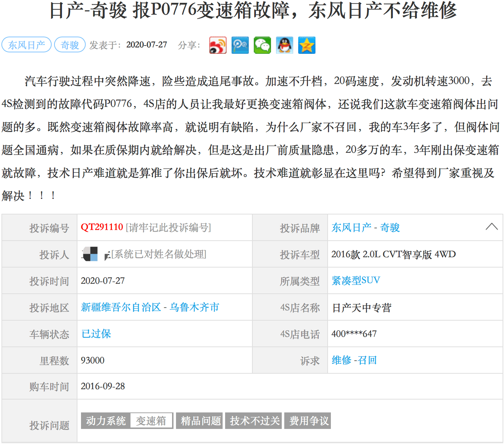This screenshot has height=444, width=504.
Task: Open the 新疆维吾尔自治区 - 乌鲁木齐市 region link
Action: (x=150, y=307)
